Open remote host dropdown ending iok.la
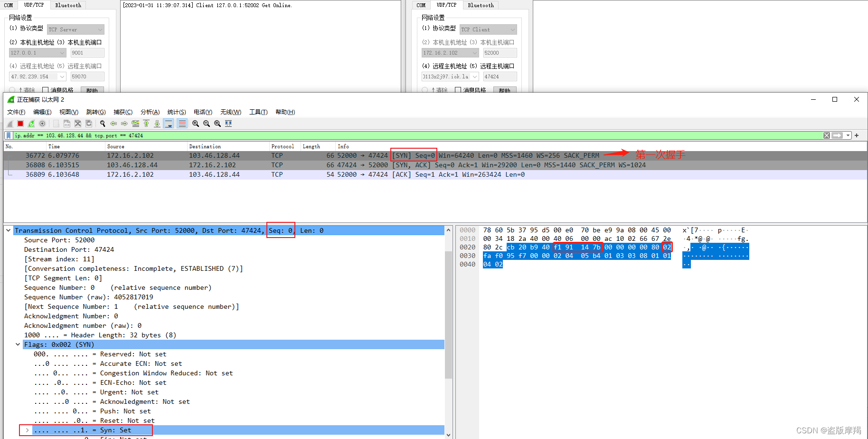The image size is (868, 439). [450, 76]
